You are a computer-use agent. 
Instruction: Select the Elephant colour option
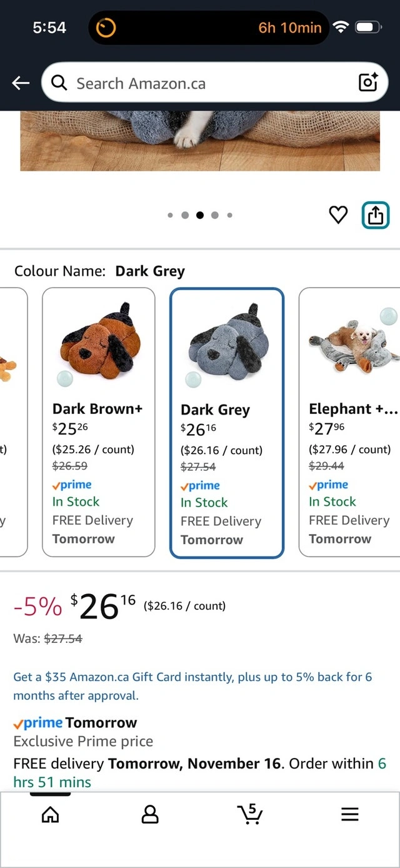(350, 421)
